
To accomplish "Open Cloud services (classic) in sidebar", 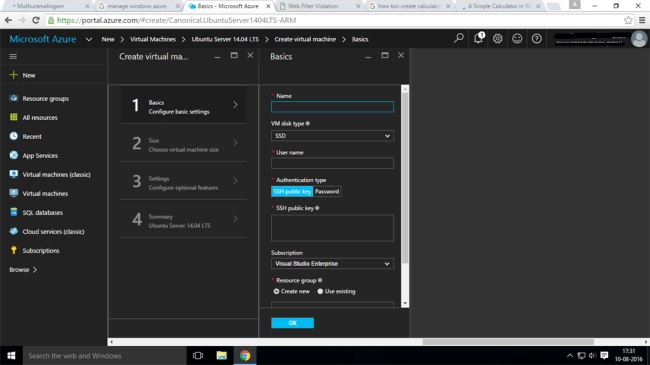I will 54,231.
